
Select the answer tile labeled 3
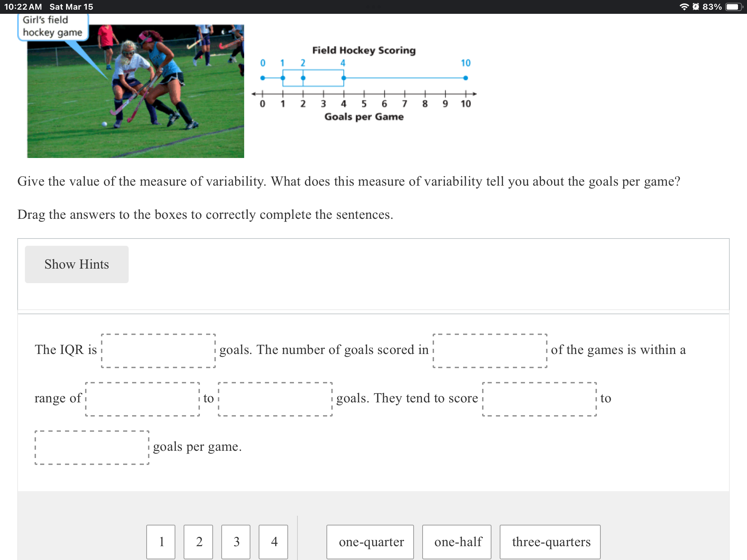236,542
